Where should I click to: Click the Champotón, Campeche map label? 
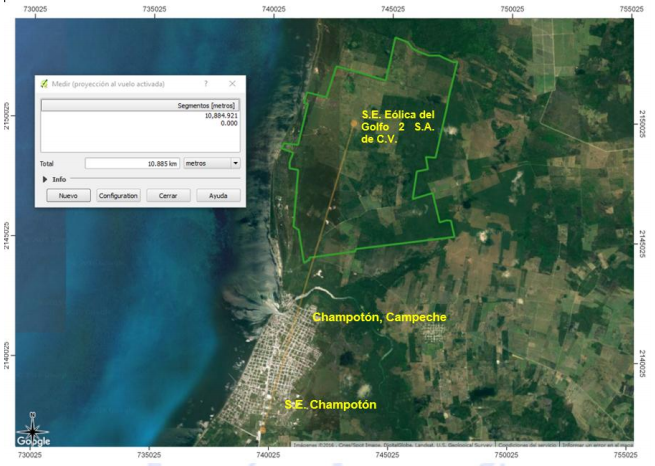tap(379, 317)
